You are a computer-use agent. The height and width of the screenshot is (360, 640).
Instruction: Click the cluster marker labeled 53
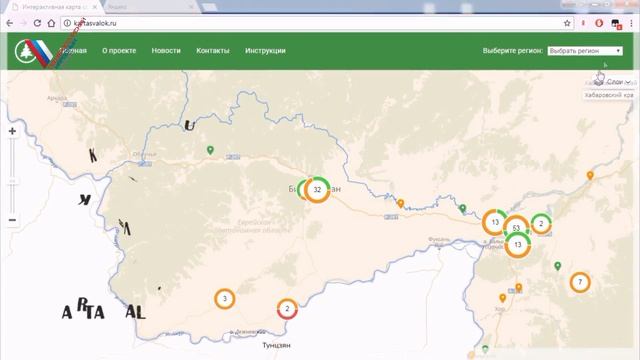coord(516,228)
